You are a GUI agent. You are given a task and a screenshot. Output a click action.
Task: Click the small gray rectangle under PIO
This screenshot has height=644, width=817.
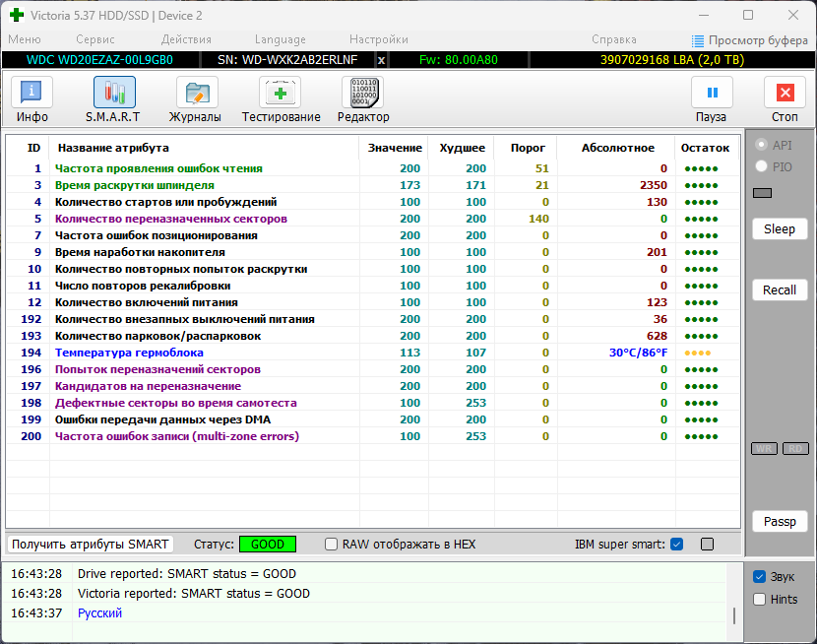click(x=762, y=193)
